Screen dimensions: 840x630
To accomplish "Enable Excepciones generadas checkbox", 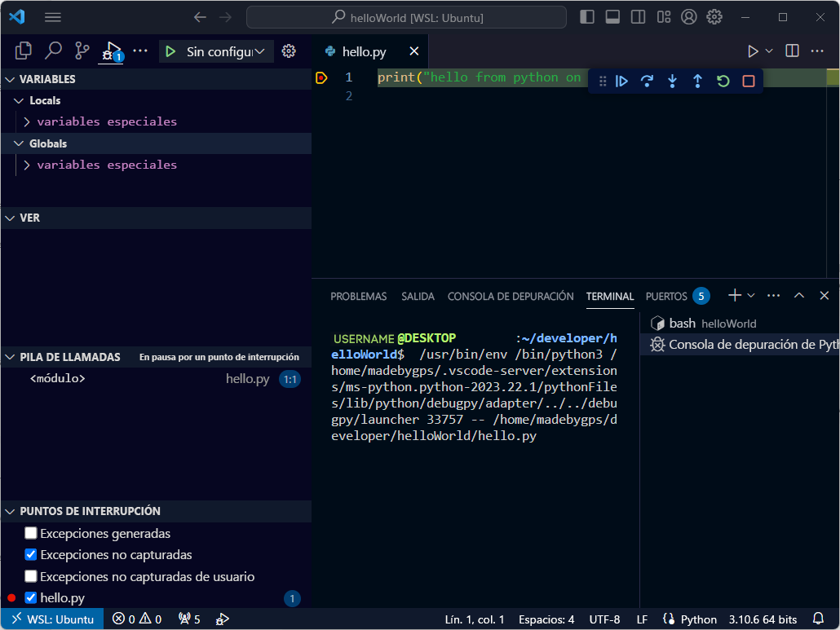I will (x=31, y=533).
